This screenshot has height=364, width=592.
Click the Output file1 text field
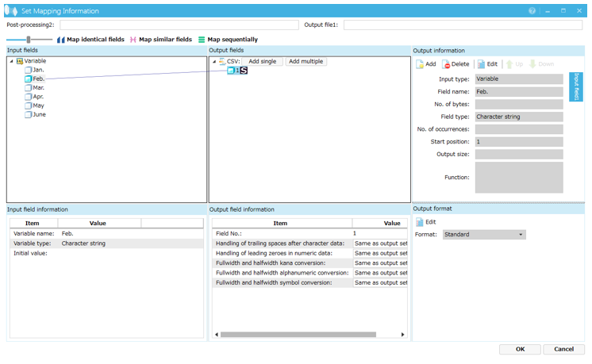(x=463, y=25)
